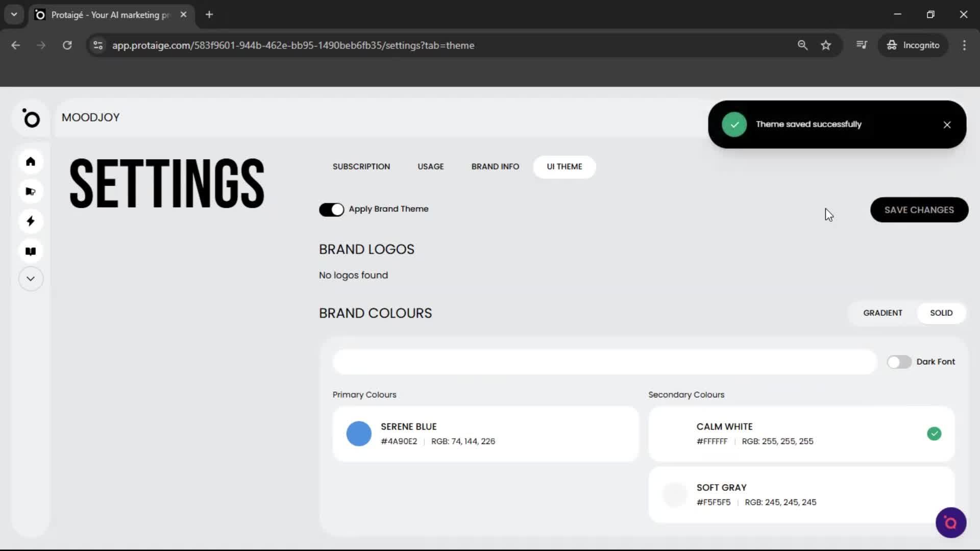Screen dimensions: 980x551
Task: Dismiss the Theme saved notification
Action: [947, 124]
